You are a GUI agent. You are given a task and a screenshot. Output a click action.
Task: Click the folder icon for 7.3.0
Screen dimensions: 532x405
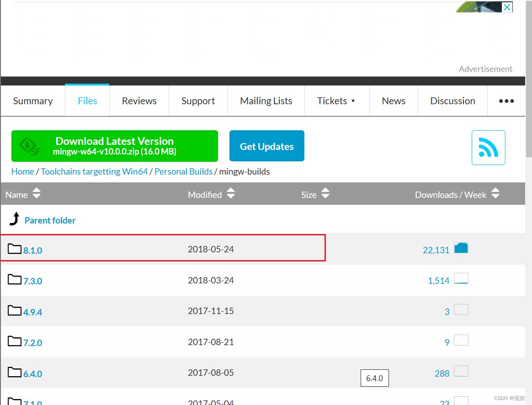click(x=15, y=279)
